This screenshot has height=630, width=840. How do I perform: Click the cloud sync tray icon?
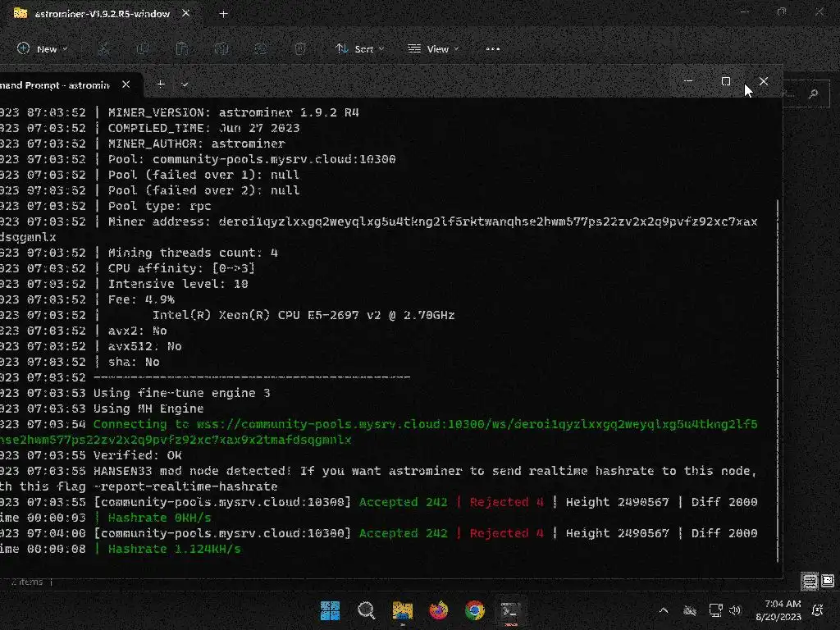pos(690,610)
